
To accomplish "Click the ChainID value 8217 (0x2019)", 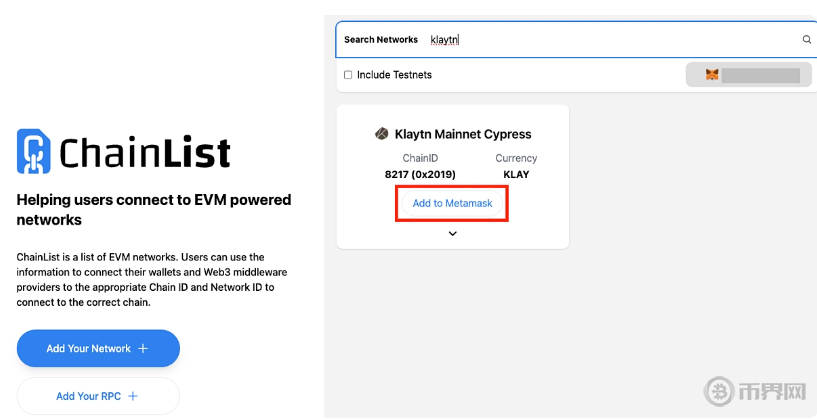I will coord(419,174).
